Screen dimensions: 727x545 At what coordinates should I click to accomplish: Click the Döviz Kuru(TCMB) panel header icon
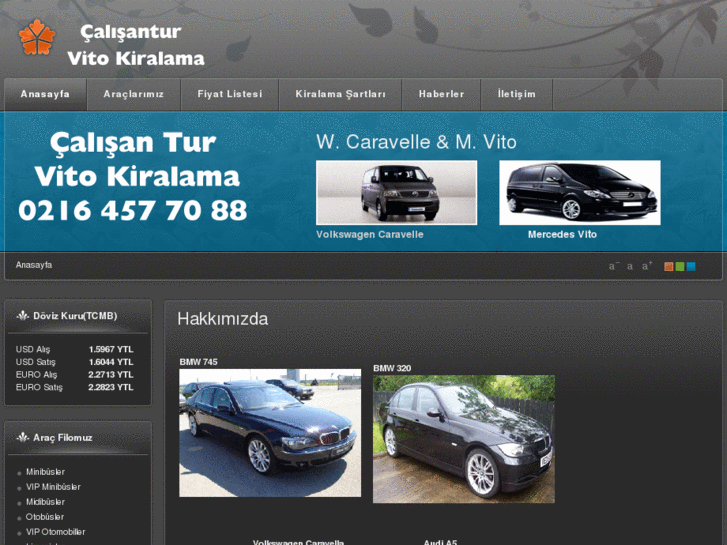(22, 316)
